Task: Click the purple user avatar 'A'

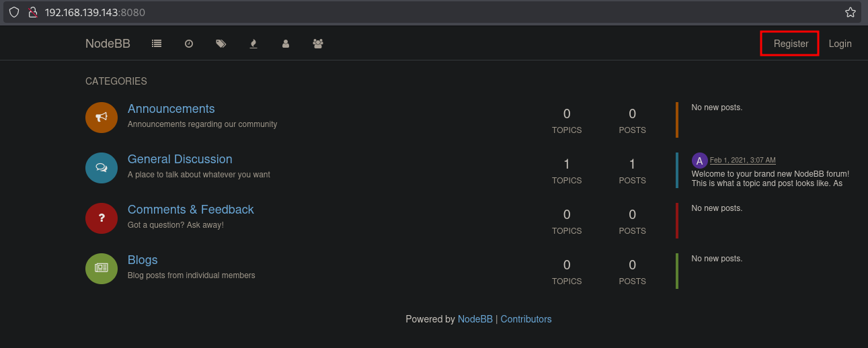Action: [x=699, y=161]
